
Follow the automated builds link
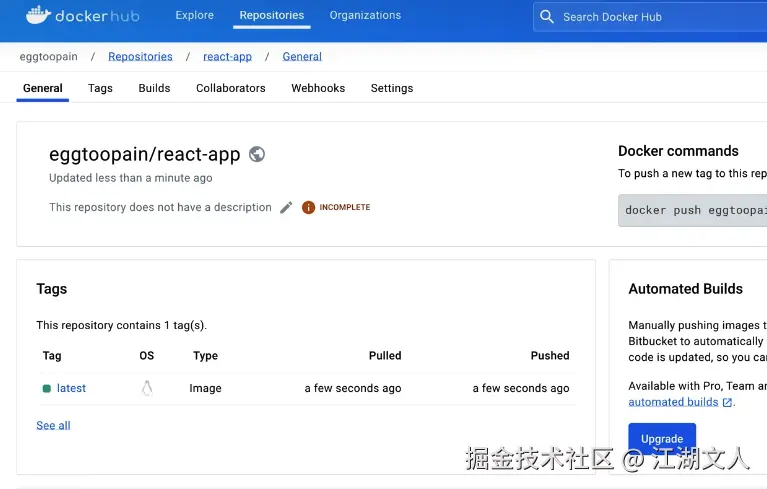click(x=673, y=402)
